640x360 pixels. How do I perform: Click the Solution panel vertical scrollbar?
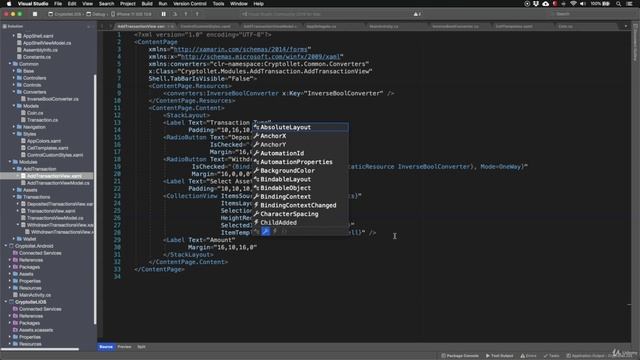tap(96, 199)
